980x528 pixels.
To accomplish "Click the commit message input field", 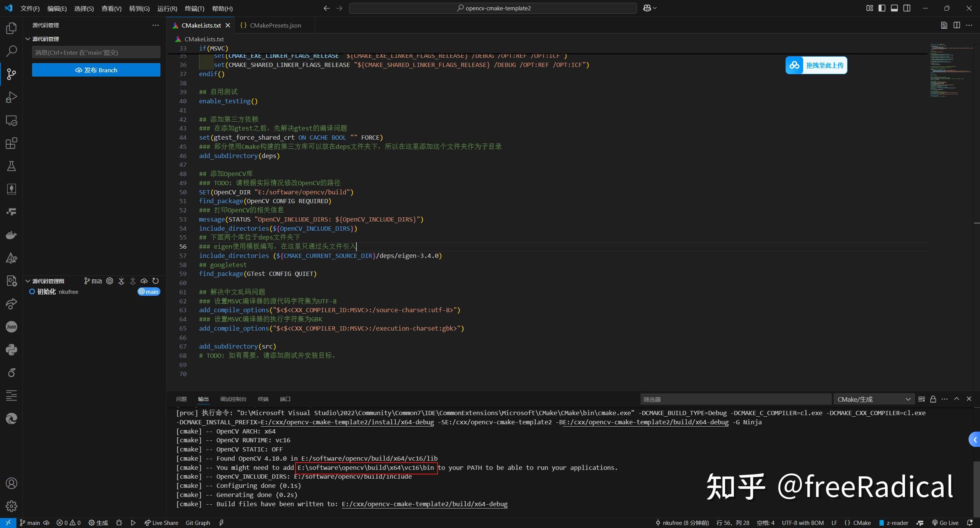I will (96, 52).
